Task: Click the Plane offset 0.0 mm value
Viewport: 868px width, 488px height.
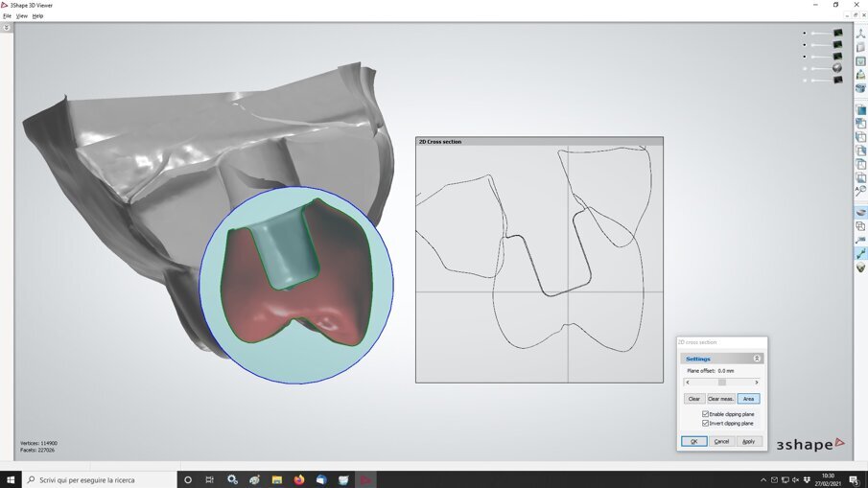Action: point(726,371)
